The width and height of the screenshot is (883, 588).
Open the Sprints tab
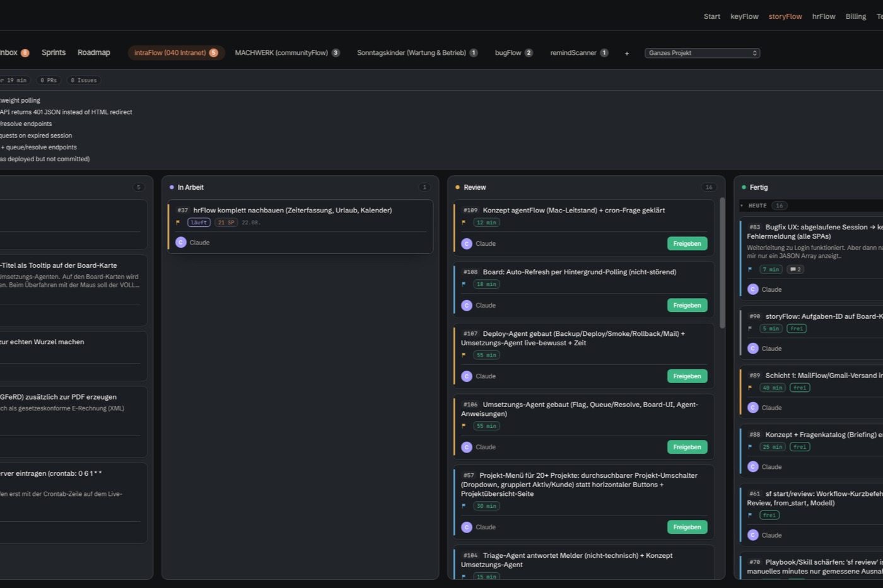pyautogui.click(x=54, y=52)
